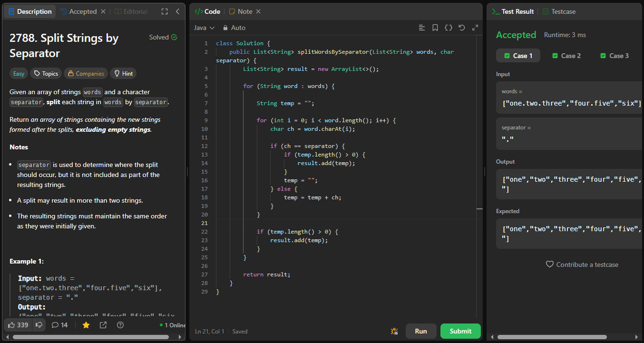
Task: Share the problem via the share icon
Action: coord(103,325)
